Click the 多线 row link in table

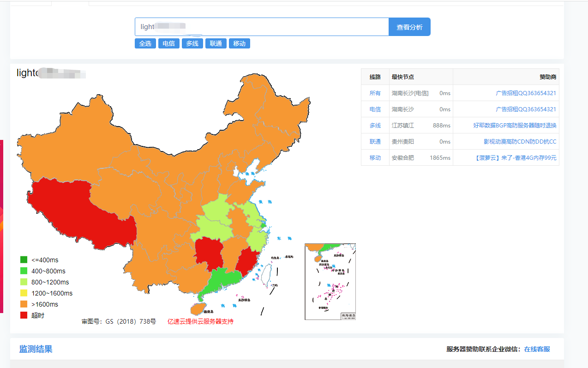pyautogui.click(x=375, y=126)
